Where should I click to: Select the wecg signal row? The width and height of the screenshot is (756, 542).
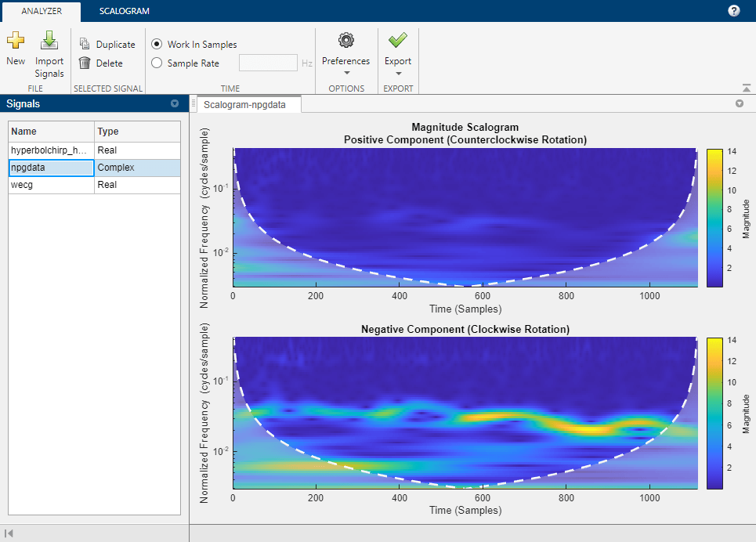pos(51,185)
